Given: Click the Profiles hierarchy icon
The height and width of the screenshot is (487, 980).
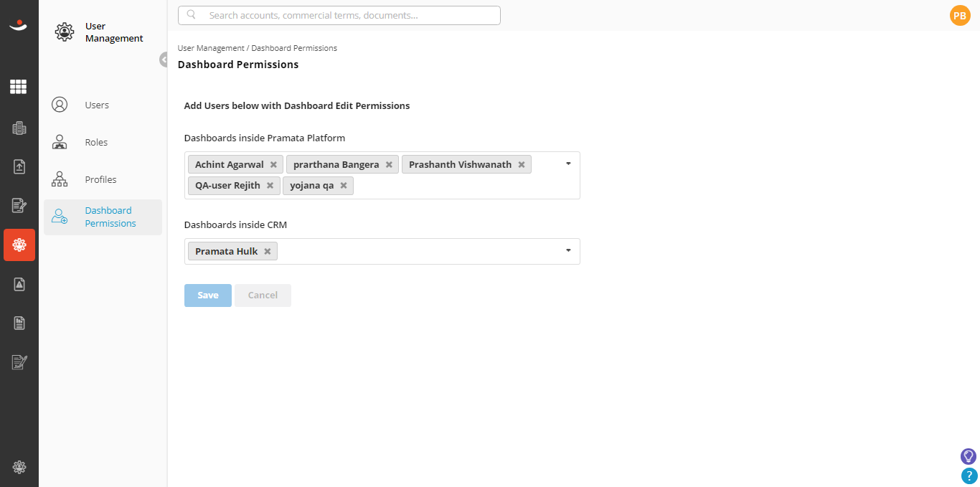Looking at the screenshot, I should tap(60, 179).
